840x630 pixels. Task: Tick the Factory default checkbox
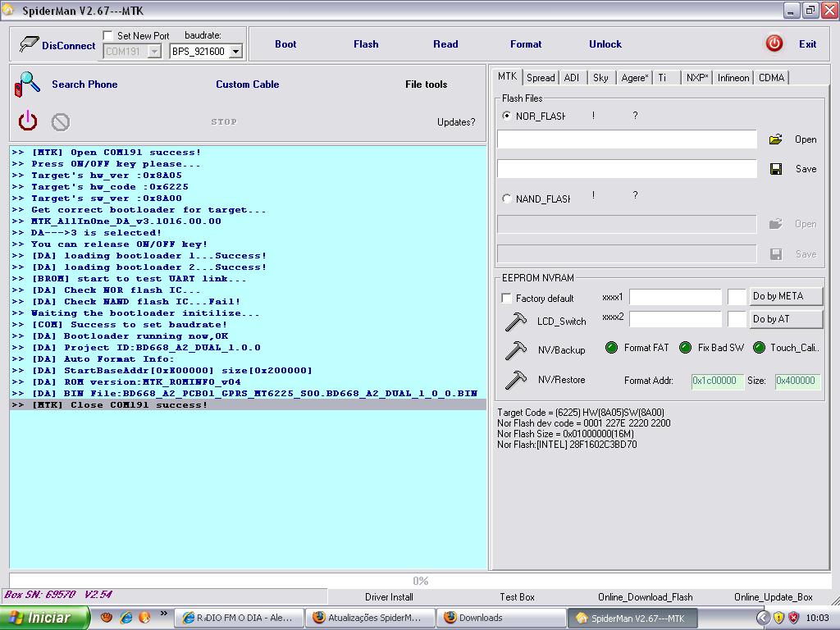506,298
